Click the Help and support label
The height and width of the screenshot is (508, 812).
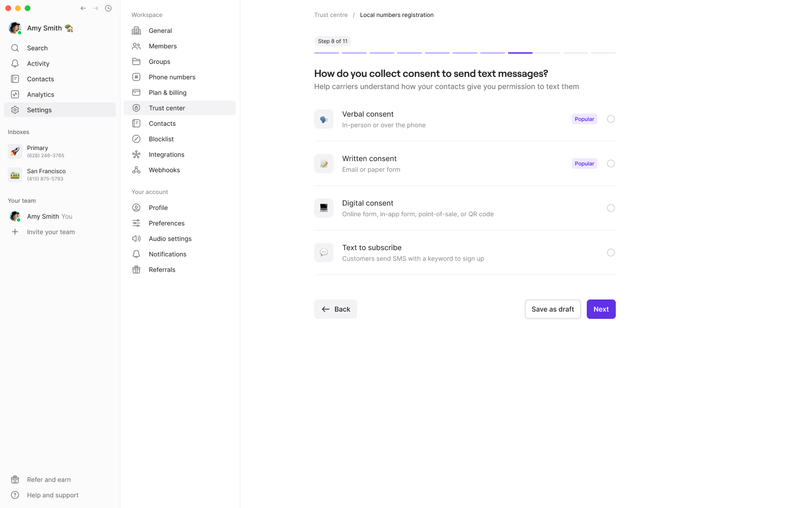53,495
